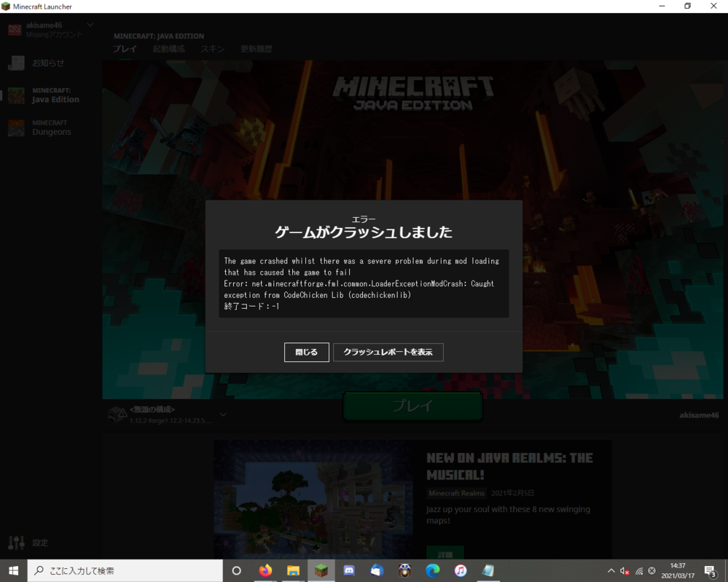The height and width of the screenshot is (582, 728).
Task: Open File Explorer from the taskbar
Action: (x=294, y=570)
